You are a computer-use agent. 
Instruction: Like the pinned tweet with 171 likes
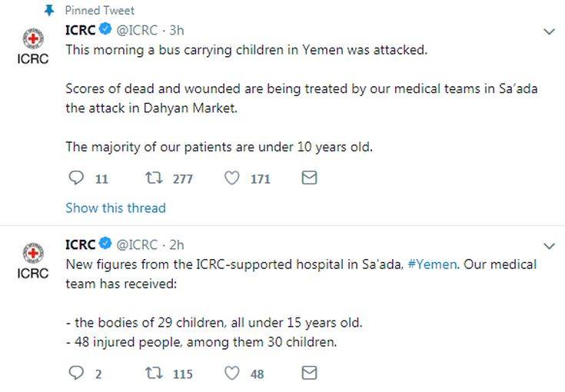click(x=232, y=178)
